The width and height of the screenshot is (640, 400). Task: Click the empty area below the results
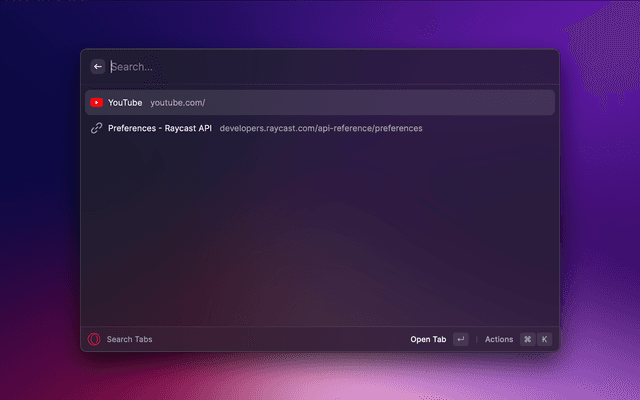pos(320,230)
